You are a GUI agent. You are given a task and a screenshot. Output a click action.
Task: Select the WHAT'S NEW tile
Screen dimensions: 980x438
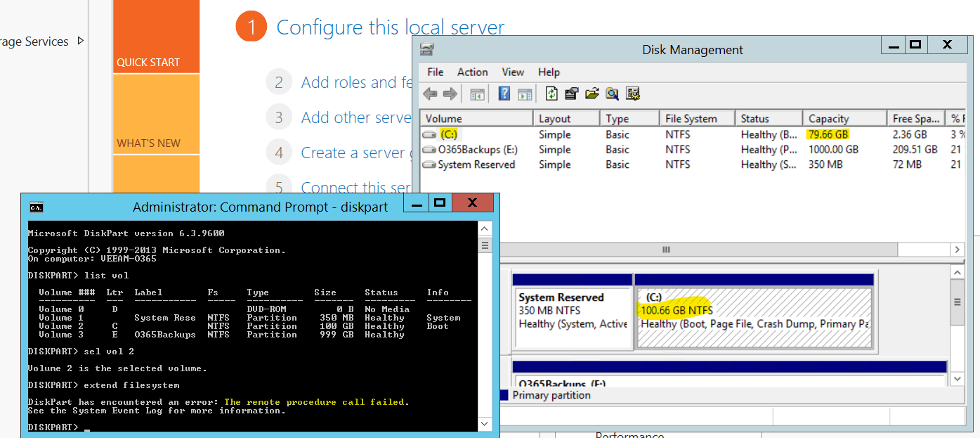[156, 114]
